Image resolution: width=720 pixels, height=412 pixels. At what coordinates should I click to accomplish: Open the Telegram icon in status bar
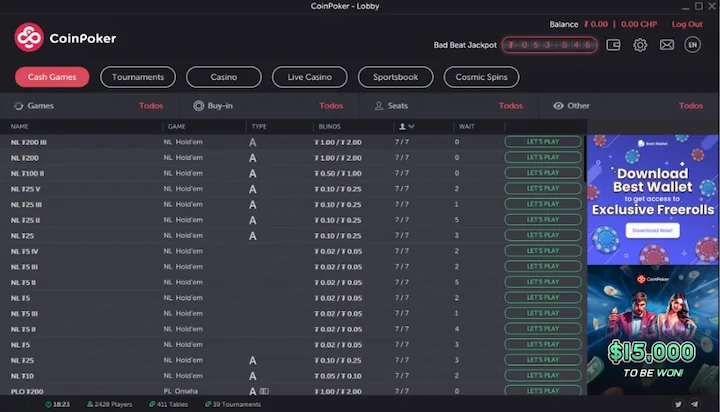pyautogui.click(x=695, y=404)
